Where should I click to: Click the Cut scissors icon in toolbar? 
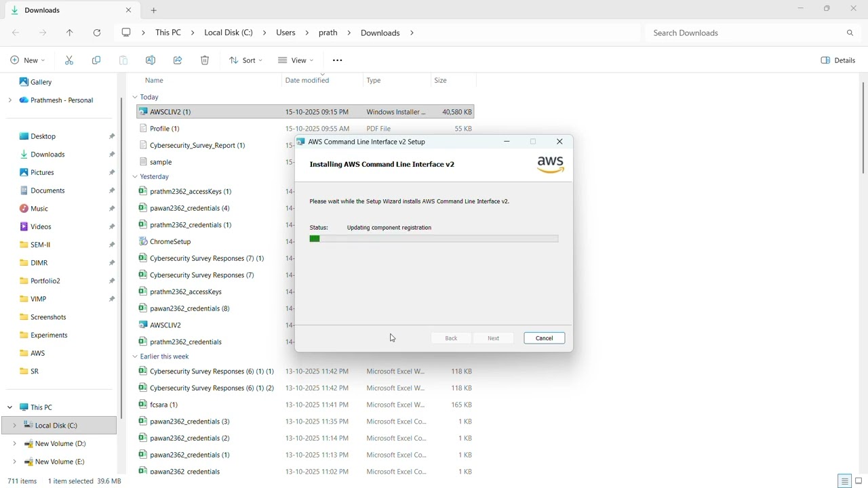(69, 60)
